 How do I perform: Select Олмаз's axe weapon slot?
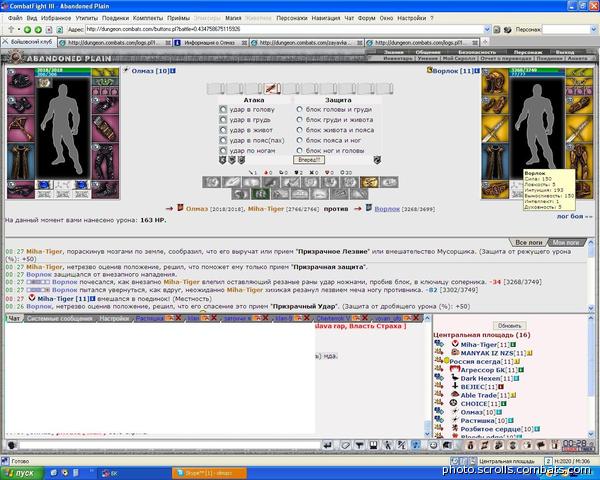[x=21, y=129]
